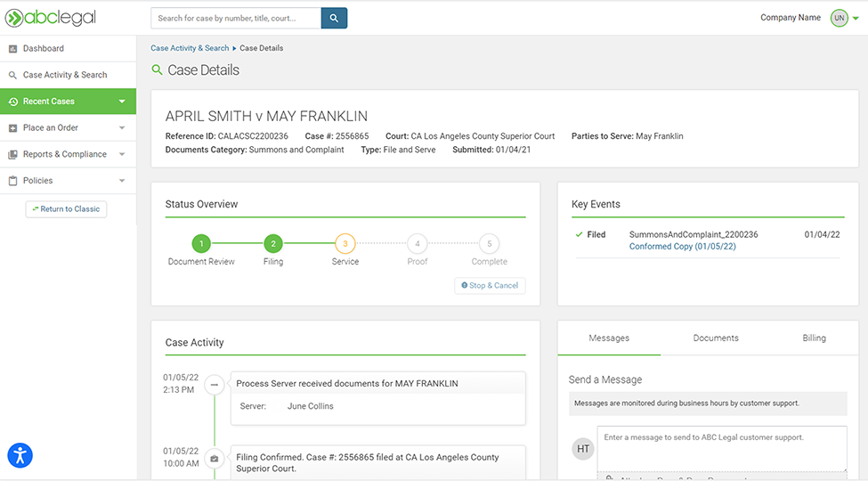Viewport: 868px width, 481px height.
Task: Click the case search input field
Action: 236,18
